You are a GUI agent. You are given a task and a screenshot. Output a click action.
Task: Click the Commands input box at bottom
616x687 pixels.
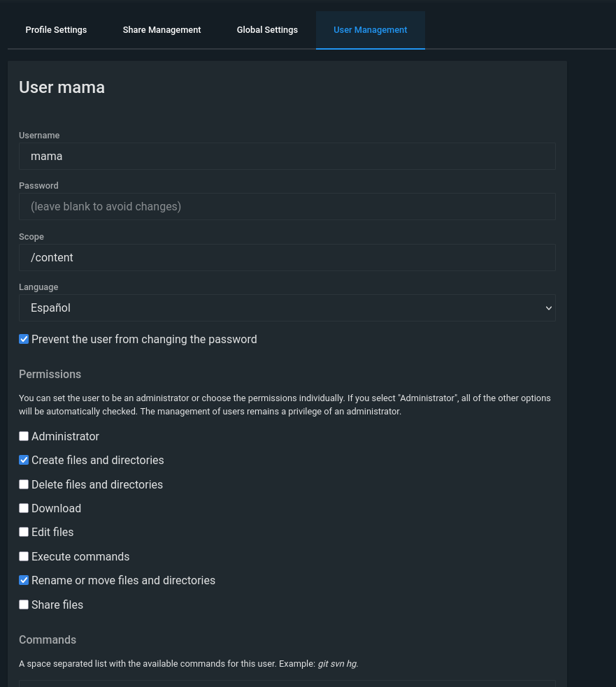point(287,684)
